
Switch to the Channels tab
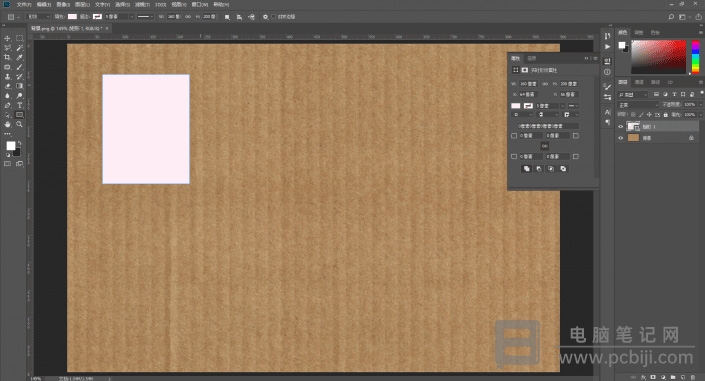pyautogui.click(x=639, y=82)
